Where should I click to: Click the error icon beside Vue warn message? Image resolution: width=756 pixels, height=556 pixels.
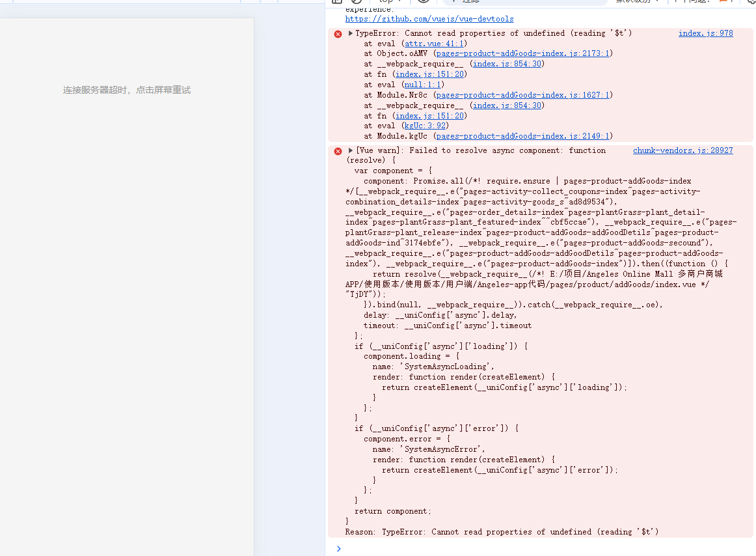[338, 151]
